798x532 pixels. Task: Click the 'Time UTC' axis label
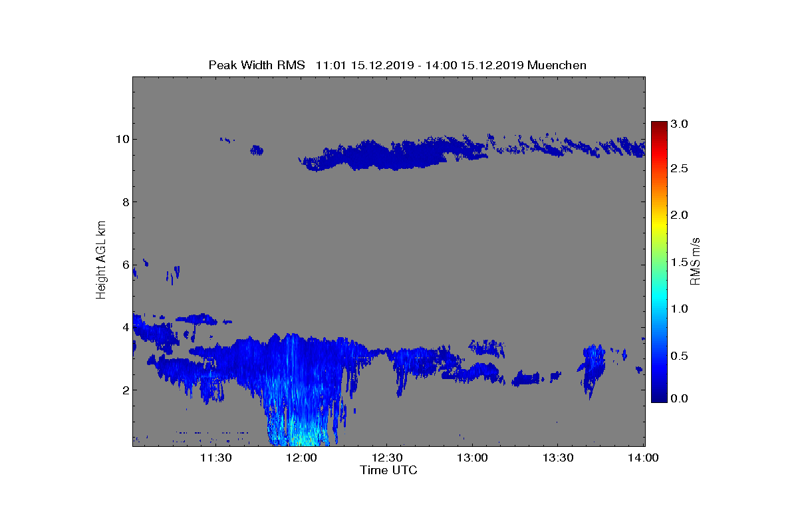(389, 470)
